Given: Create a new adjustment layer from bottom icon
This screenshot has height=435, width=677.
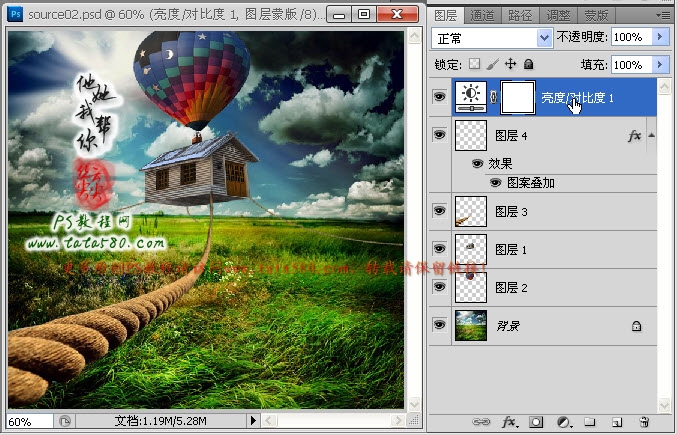Looking at the screenshot, I should click(x=564, y=422).
